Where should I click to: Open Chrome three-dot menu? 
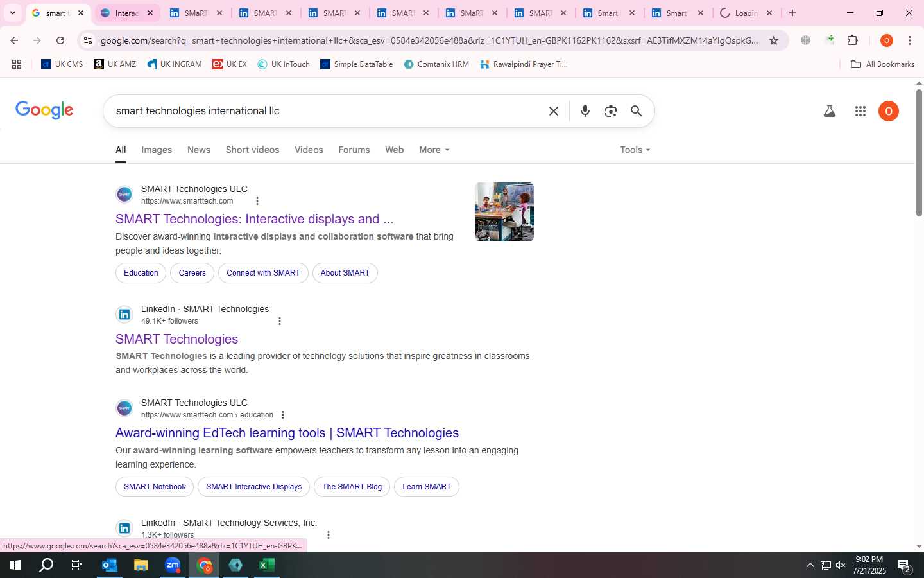(x=910, y=40)
